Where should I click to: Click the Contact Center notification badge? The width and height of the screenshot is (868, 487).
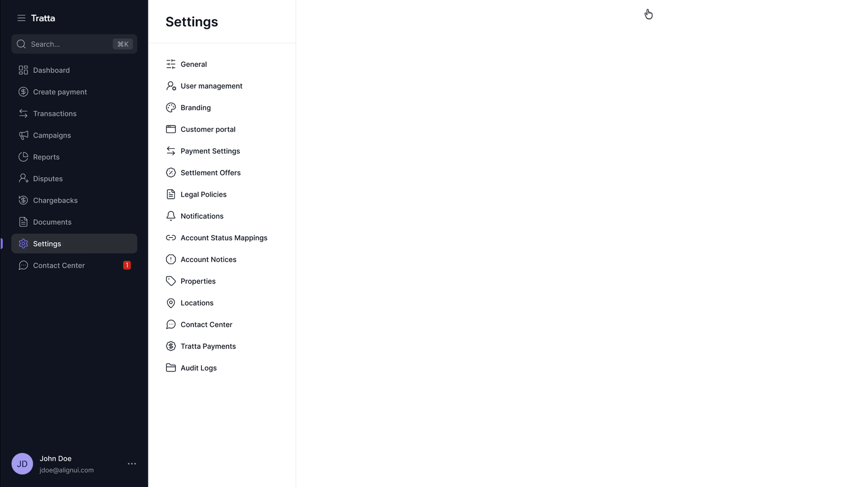(x=127, y=265)
